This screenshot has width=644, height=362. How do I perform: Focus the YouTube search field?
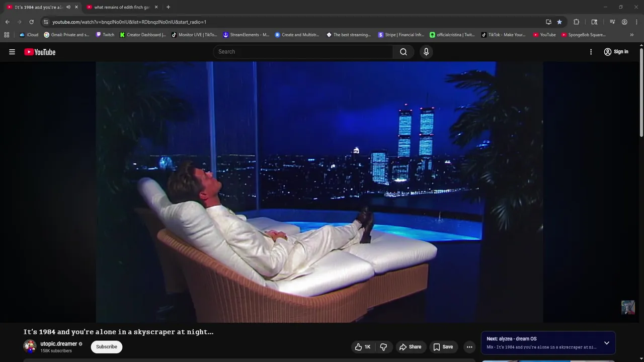(x=303, y=52)
